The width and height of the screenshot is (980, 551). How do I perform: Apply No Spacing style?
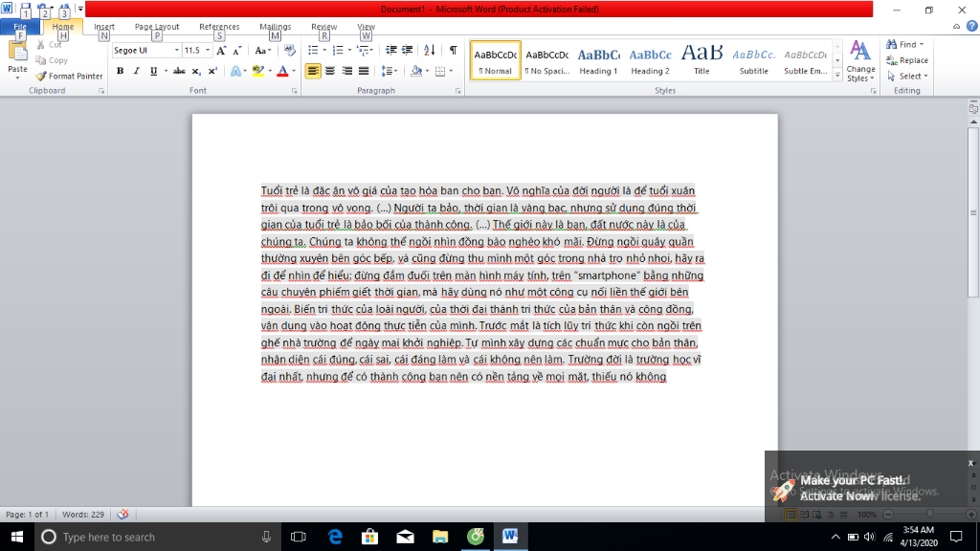(x=546, y=60)
